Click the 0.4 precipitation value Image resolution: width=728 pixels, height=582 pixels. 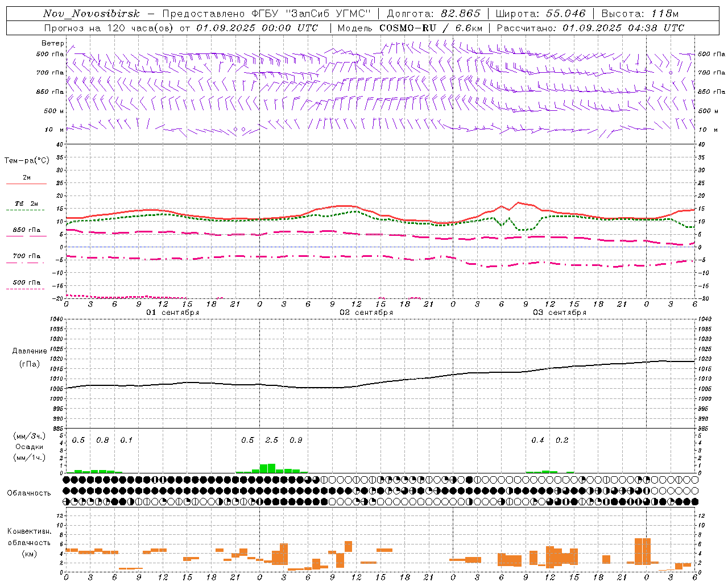(x=537, y=440)
